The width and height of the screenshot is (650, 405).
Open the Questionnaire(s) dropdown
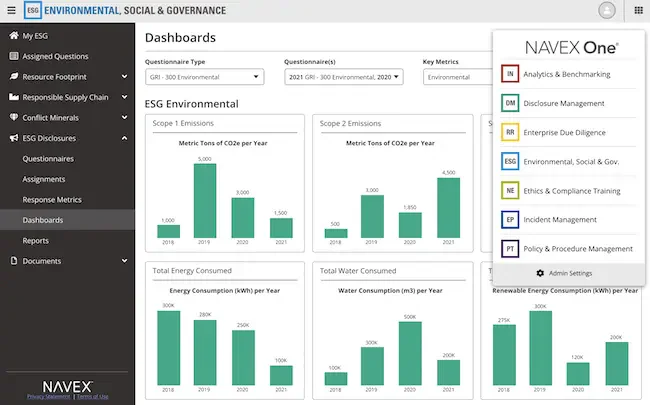click(344, 77)
